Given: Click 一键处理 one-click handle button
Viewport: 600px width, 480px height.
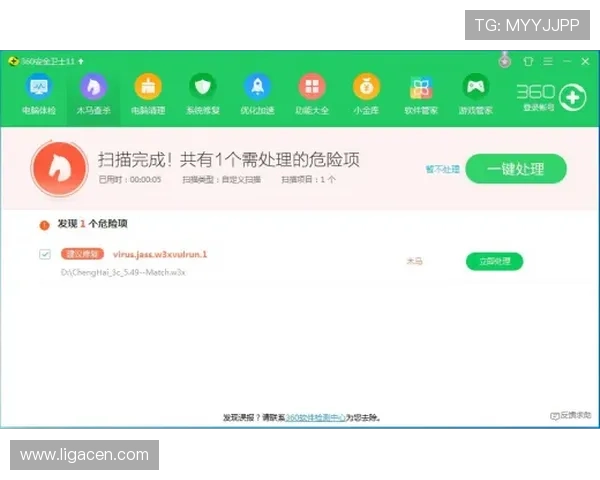Looking at the screenshot, I should pyautogui.click(x=516, y=169).
